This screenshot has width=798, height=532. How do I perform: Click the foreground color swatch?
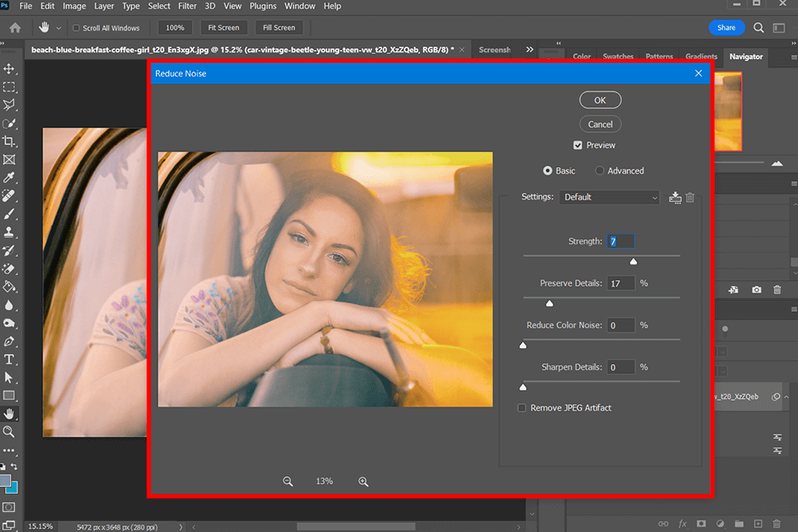click(x=6, y=481)
